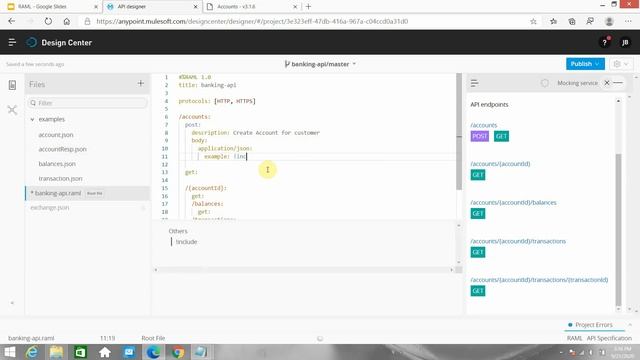
Task: Close the Mocking service panel X
Action: click(607, 83)
